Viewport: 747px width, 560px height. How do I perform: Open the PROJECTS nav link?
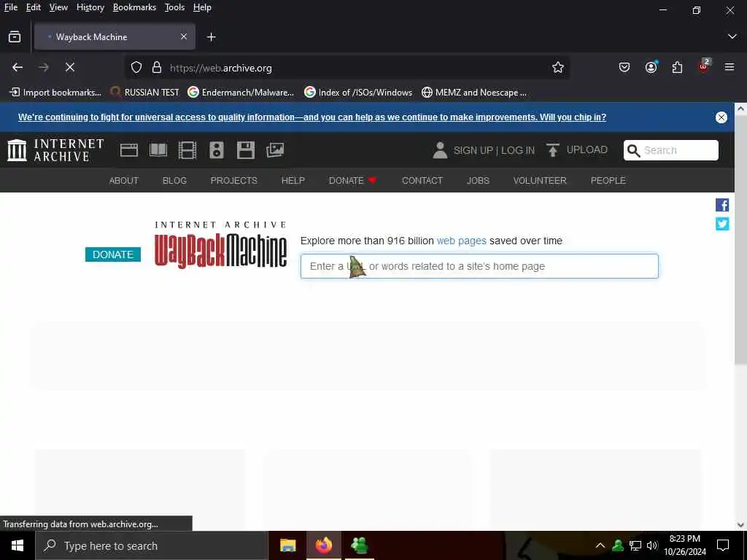pyautogui.click(x=234, y=181)
